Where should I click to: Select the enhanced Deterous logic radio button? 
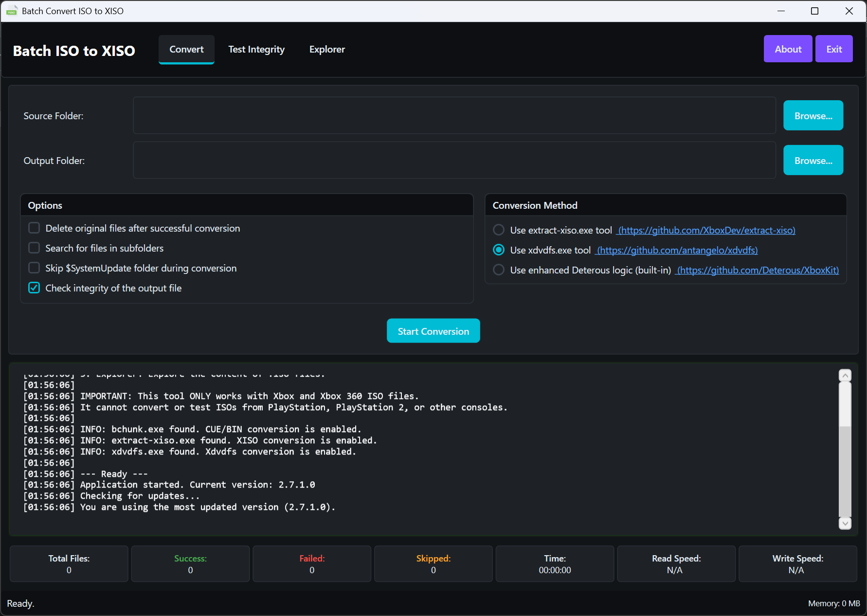pyautogui.click(x=499, y=270)
